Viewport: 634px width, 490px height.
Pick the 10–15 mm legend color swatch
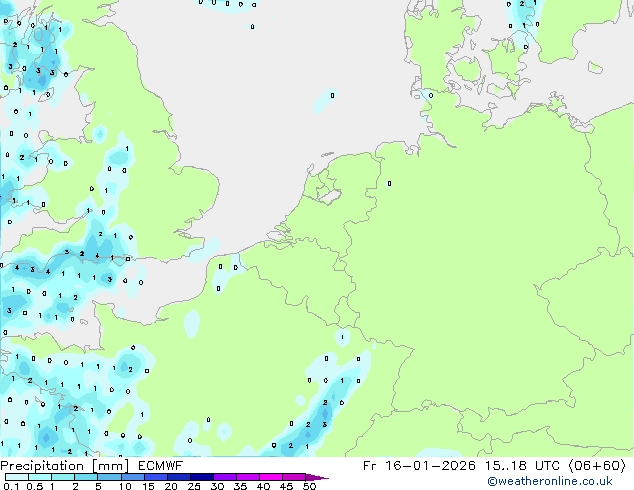(x=132, y=477)
